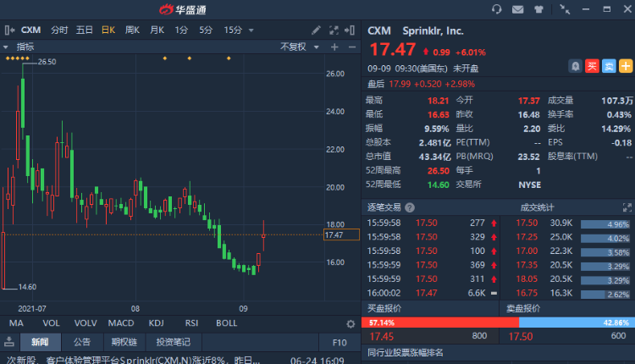The image size is (635, 364).
Task: Select 5分 chart period
Action: (206, 30)
